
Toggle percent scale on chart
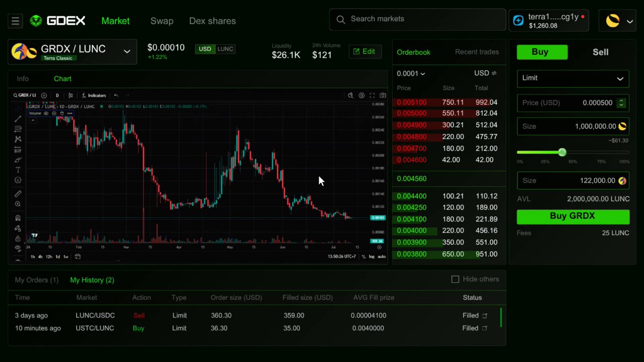click(363, 256)
